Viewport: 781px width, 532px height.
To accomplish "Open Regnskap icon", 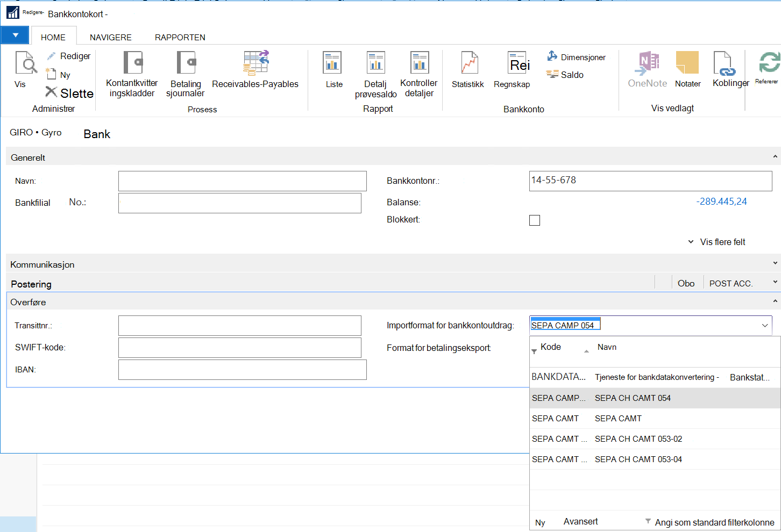I will pyautogui.click(x=519, y=63).
